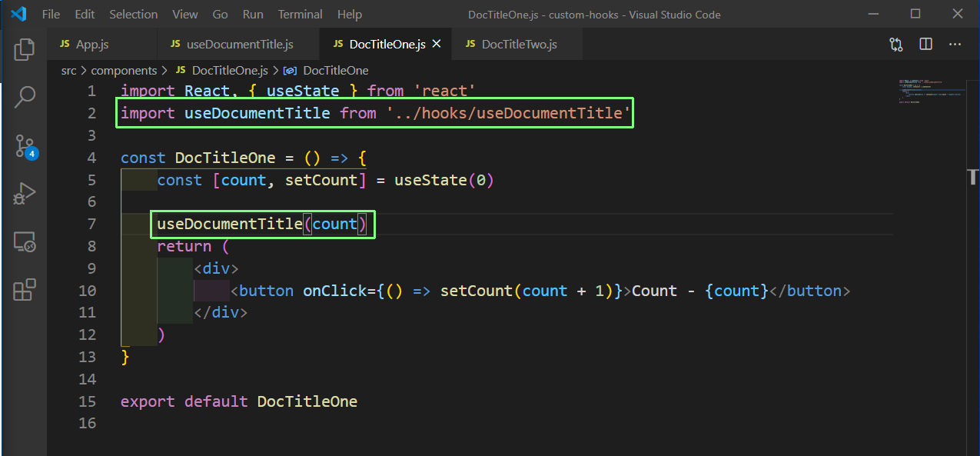Click the 'Count - ' button label text
Screen dimensions: 980x456
(x=664, y=291)
